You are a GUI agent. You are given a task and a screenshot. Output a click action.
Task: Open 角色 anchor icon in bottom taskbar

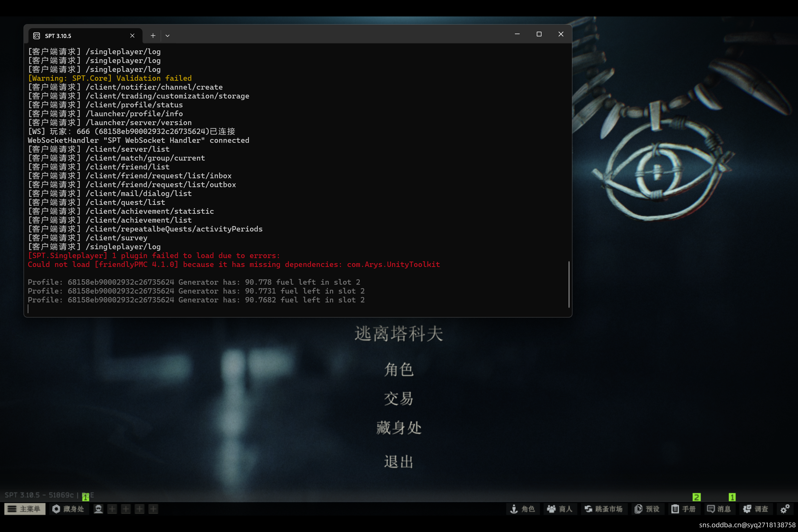point(523,509)
